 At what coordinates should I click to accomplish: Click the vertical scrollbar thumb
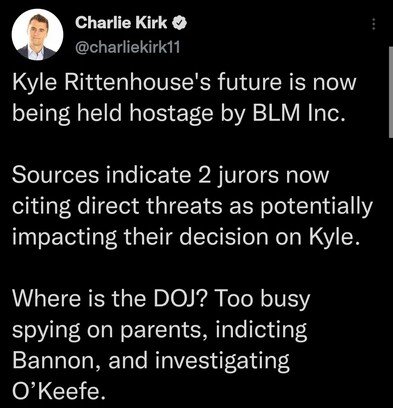[x=391, y=92]
